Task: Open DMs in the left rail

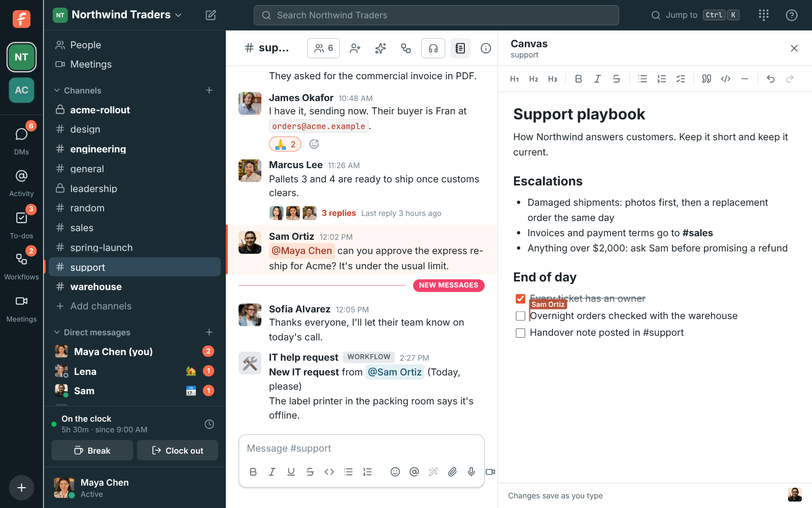Action: (x=21, y=139)
